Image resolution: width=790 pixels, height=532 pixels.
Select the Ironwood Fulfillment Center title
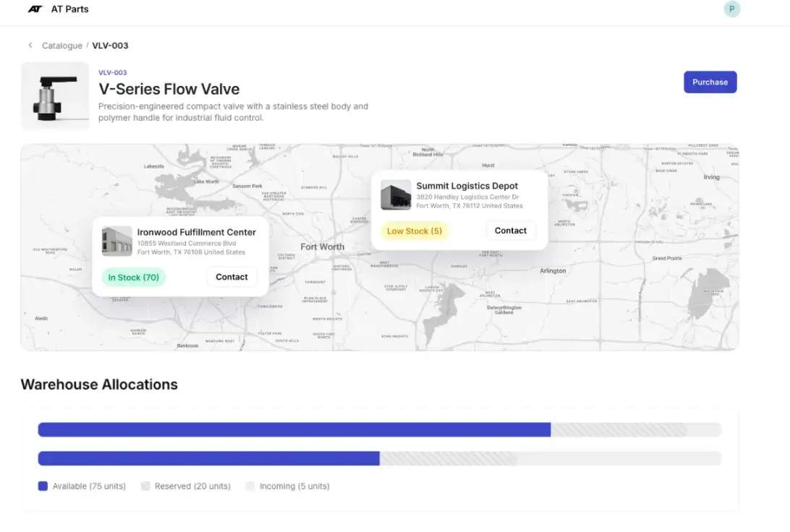click(197, 232)
